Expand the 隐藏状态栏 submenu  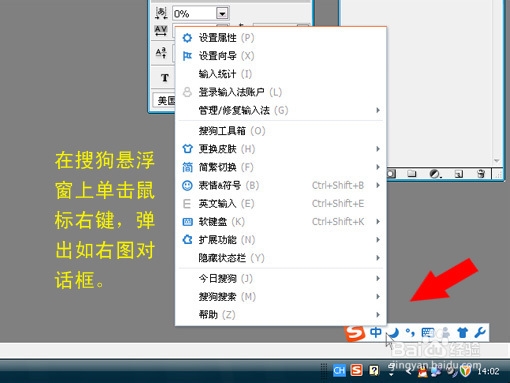281,258
